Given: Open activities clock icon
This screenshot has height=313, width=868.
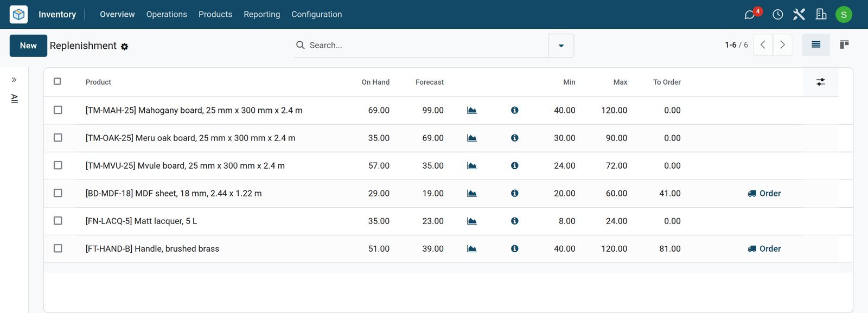Looking at the screenshot, I should tap(777, 15).
